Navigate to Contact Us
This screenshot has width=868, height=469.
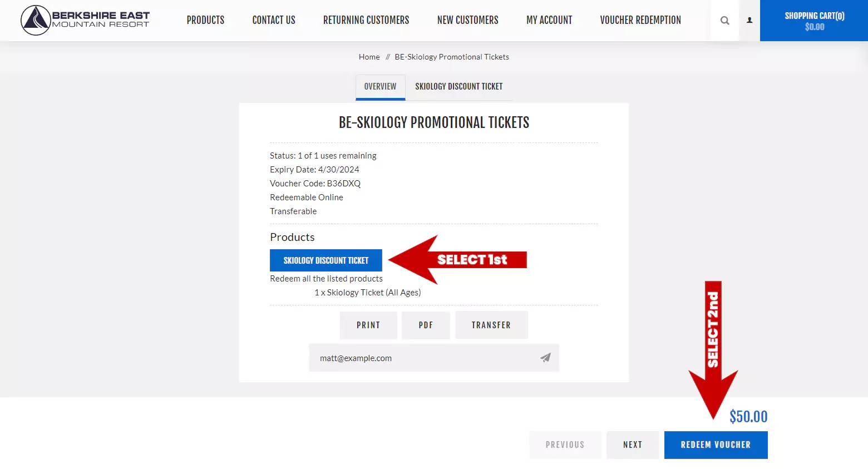point(273,20)
